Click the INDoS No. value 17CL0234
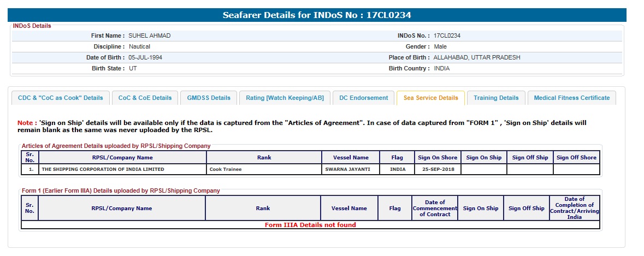 (447, 36)
